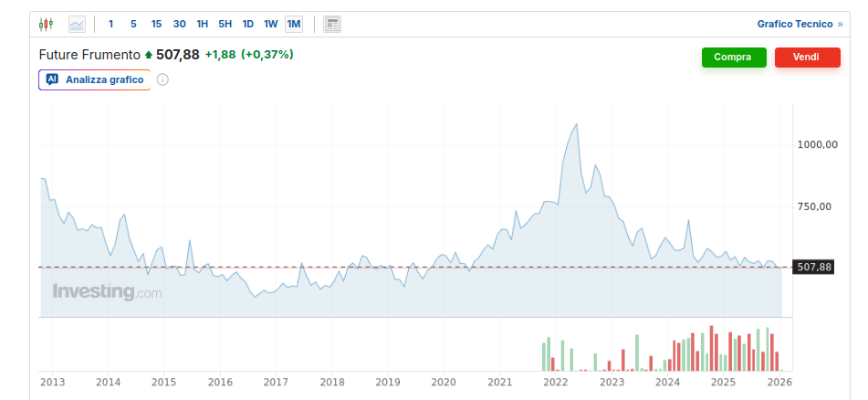868x400 pixels.
Task: Select the area chart type icon
Action: pyautogui.click(x=77, y=24)
